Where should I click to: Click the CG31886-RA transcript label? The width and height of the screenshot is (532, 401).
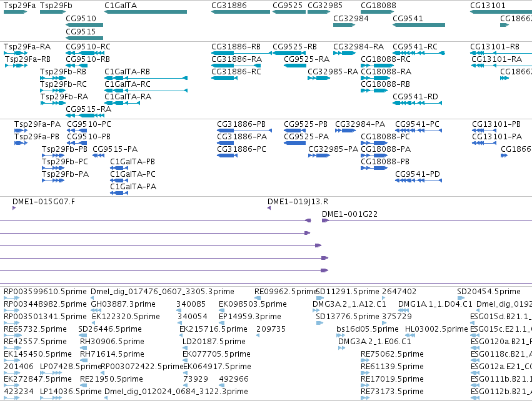236,59
